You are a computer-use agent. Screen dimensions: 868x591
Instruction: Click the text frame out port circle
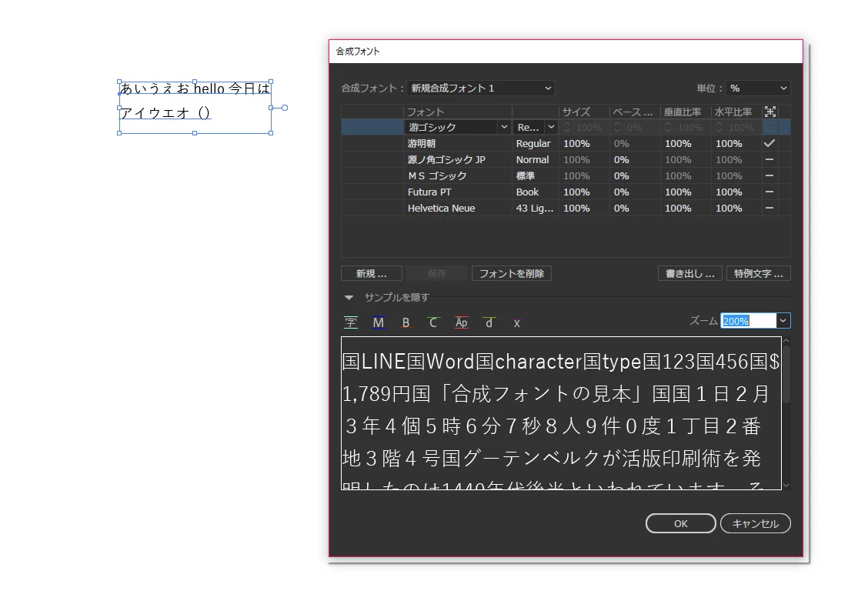[285, 108]
